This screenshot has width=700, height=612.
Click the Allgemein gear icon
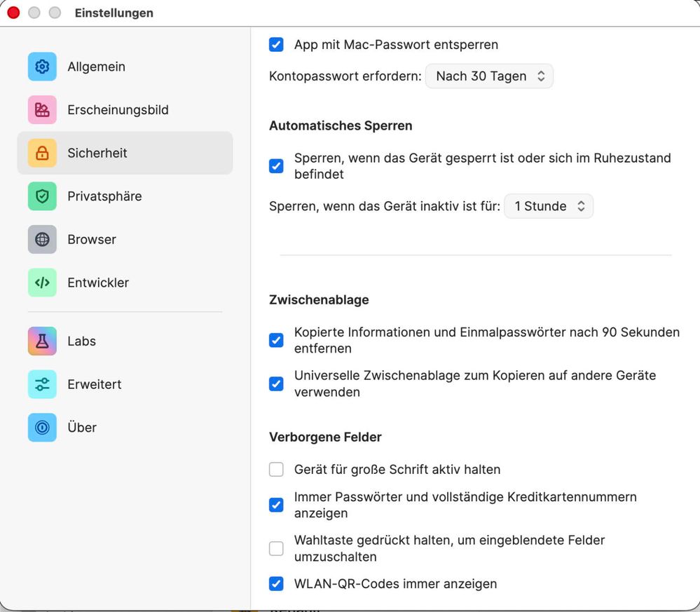tap(42, 67)
